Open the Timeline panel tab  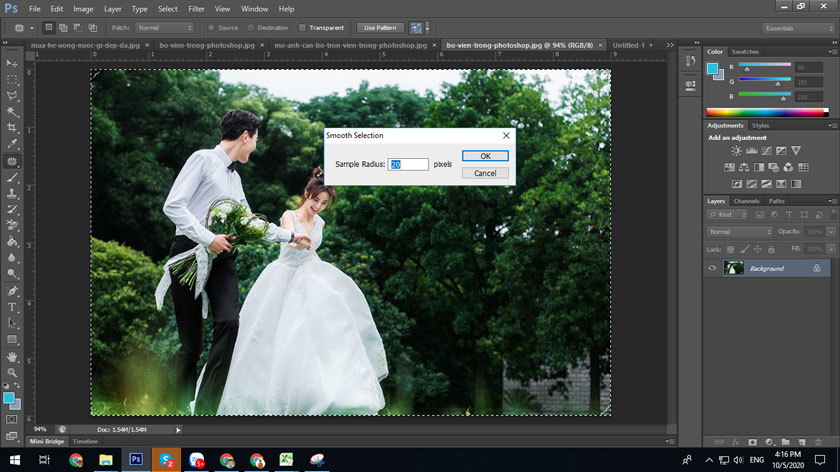[x=85, y=441]
